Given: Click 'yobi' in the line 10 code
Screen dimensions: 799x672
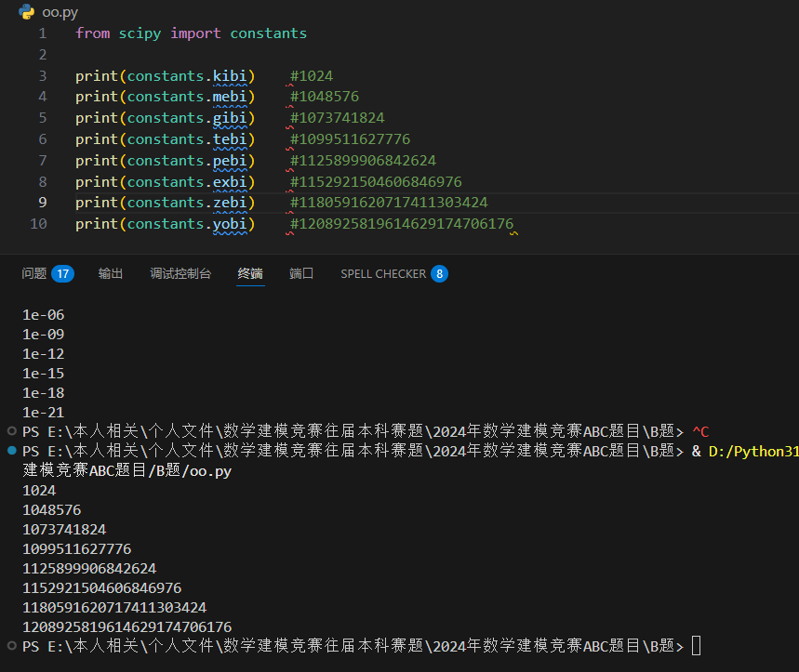Looking at the screenshot, I should coord(230,224).
